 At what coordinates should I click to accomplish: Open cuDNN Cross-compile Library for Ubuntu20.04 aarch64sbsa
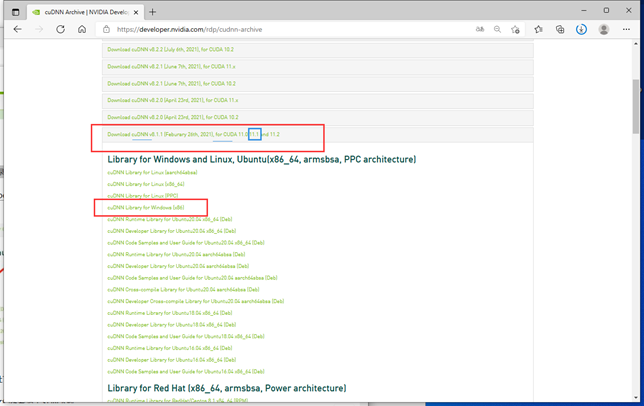point(183,289)
